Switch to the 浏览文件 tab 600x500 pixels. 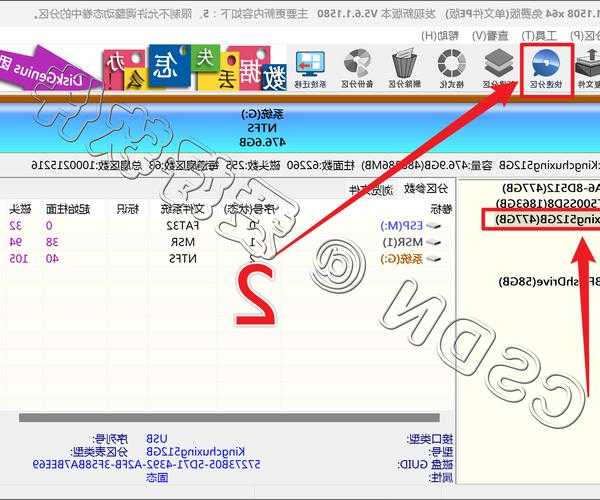pos(371,189)
